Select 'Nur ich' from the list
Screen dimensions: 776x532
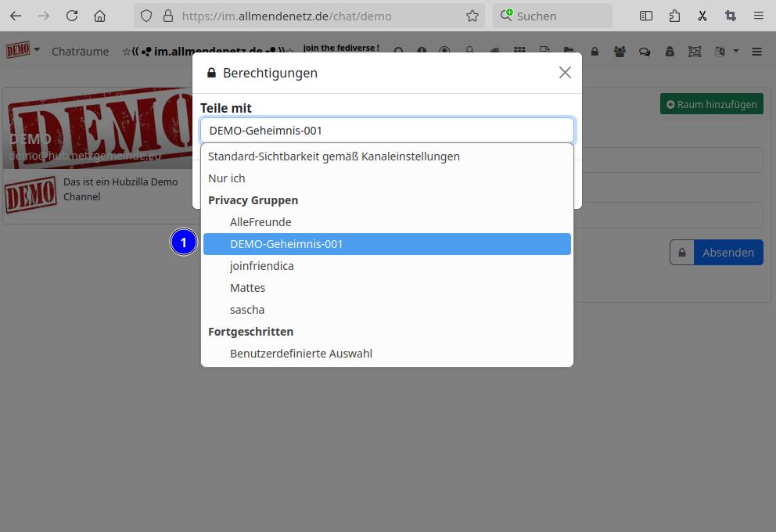[x=227, y=178]
